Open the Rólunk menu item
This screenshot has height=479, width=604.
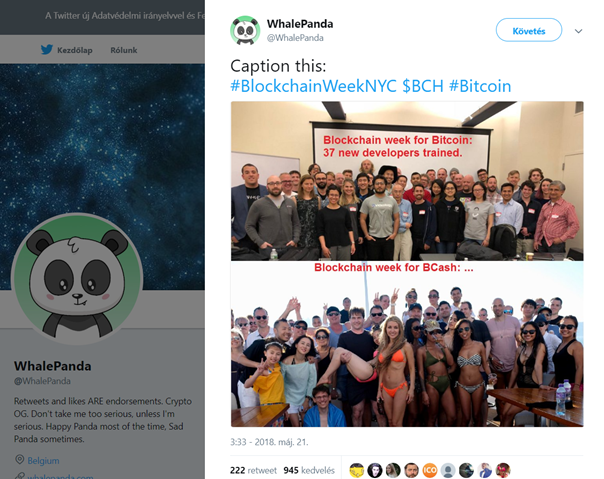(x=124, y=50)
